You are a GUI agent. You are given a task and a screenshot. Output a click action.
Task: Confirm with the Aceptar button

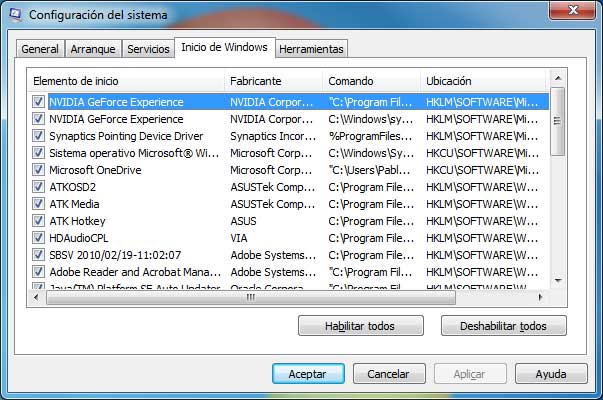click(x=308, y=374)
